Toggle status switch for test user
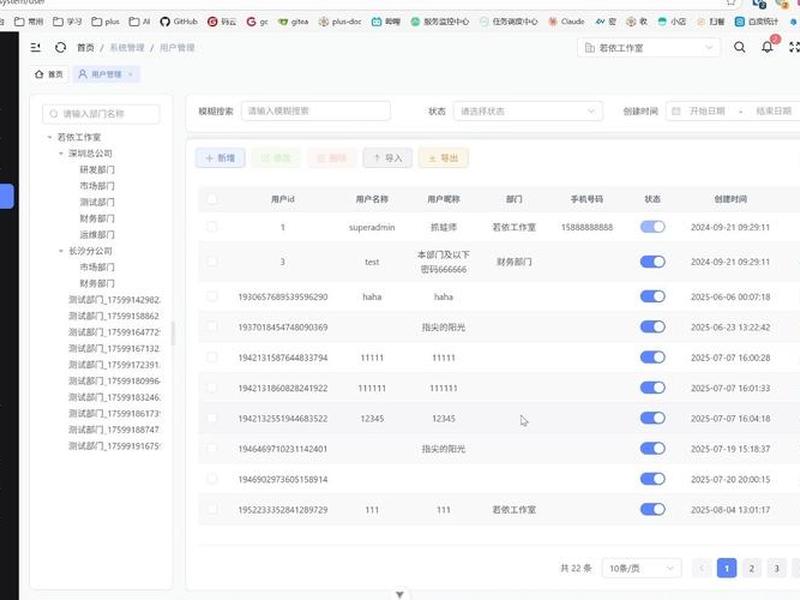The image size is (800, 600). point(653,262)
